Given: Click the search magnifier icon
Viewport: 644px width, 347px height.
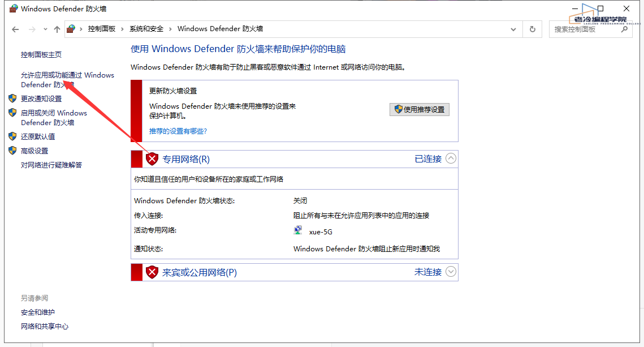Looking at the screenshot, I should coord(625,29).
